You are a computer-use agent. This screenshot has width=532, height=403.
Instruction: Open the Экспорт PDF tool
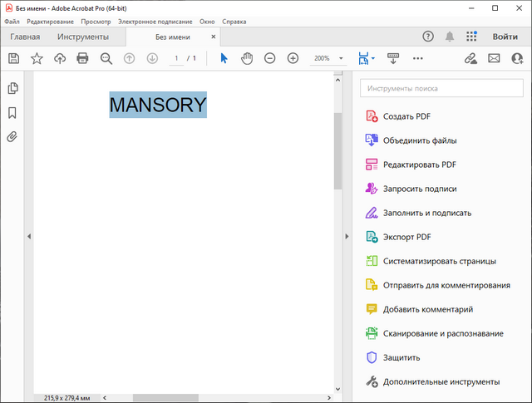point(406,237)
